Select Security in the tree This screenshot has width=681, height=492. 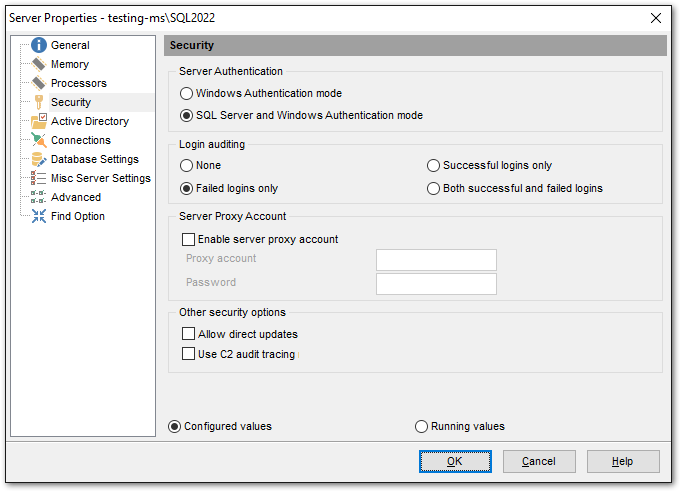71,102
